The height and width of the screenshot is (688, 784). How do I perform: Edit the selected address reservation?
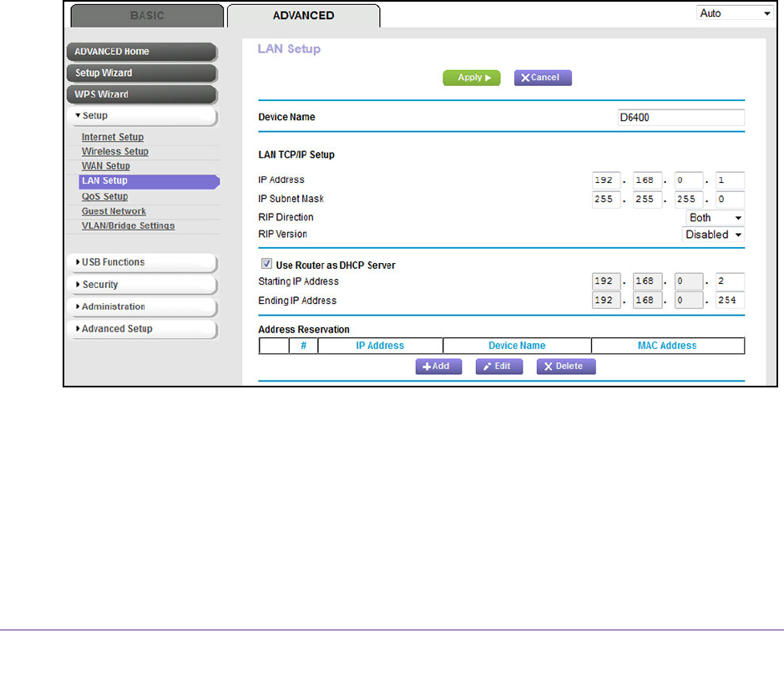tap(498, 367)
